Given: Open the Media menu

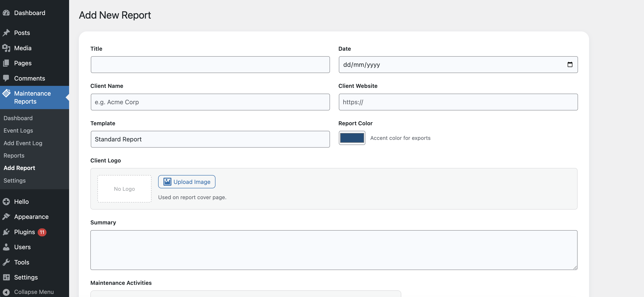Looking at the screenshot, I should [x=35, y=48].
